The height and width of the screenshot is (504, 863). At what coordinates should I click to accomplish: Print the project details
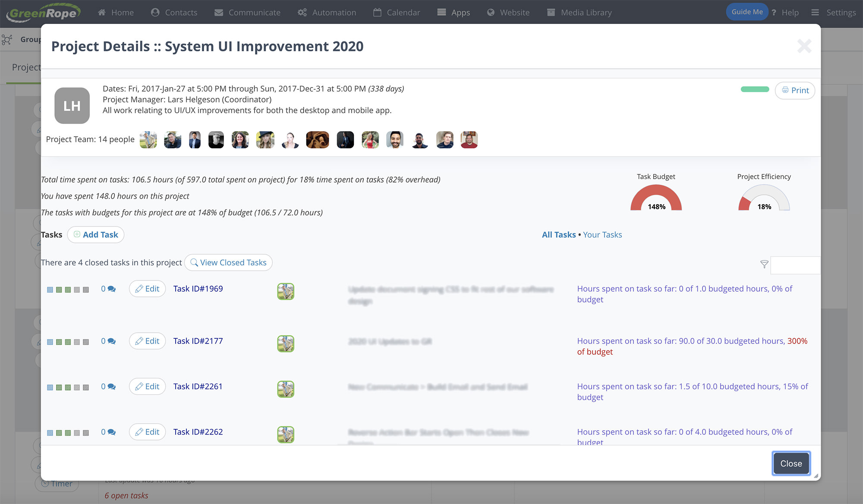(x=795, y=90)
